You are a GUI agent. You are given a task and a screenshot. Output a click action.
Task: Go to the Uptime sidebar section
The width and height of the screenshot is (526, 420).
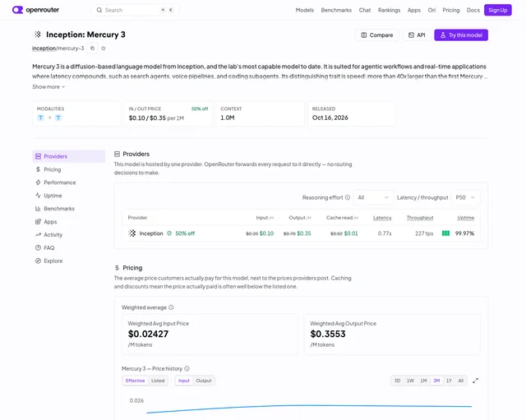pyautogui.click(x=69, y=196)
